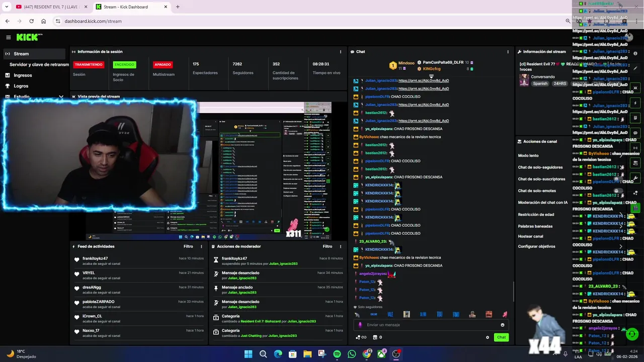Close the Kick Dashboard browser tab
Viewport: 644px width, 362px height.
166,7
